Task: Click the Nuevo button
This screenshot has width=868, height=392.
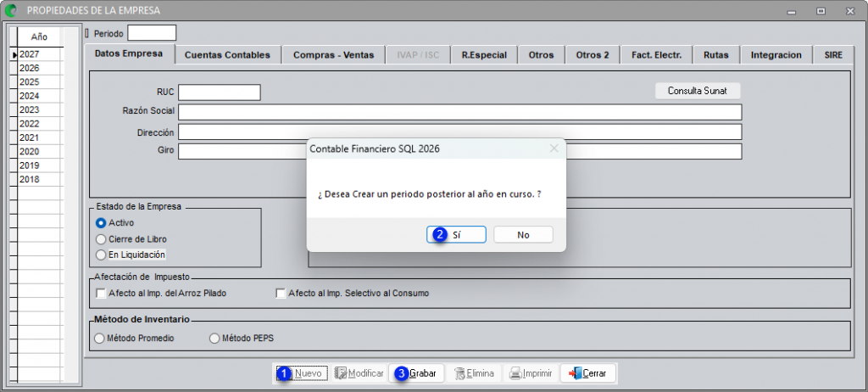Action: (x=303, y=373)
